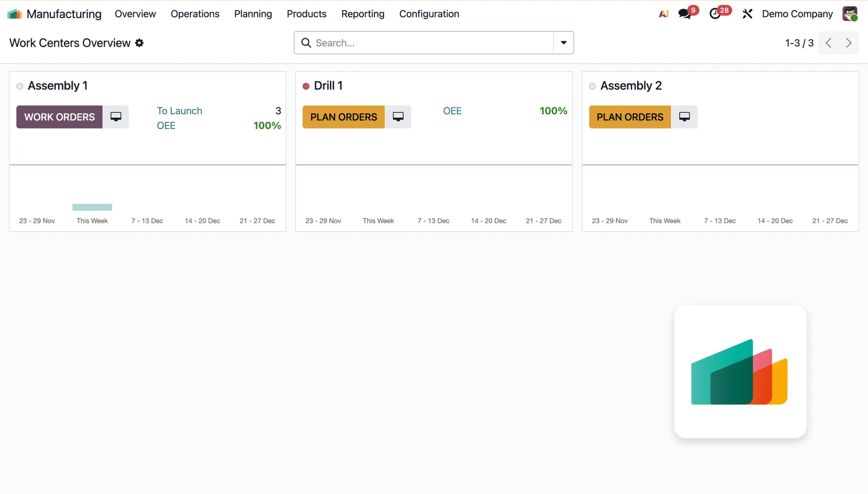Open the activities clock icon
This screenshot has height=494, width=868.
(x=715, y=14)
